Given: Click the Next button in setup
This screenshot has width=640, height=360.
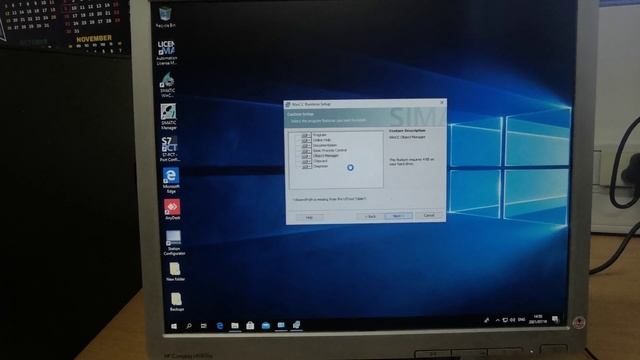Looking at the screenshot, I should click(x=399, y=216).
